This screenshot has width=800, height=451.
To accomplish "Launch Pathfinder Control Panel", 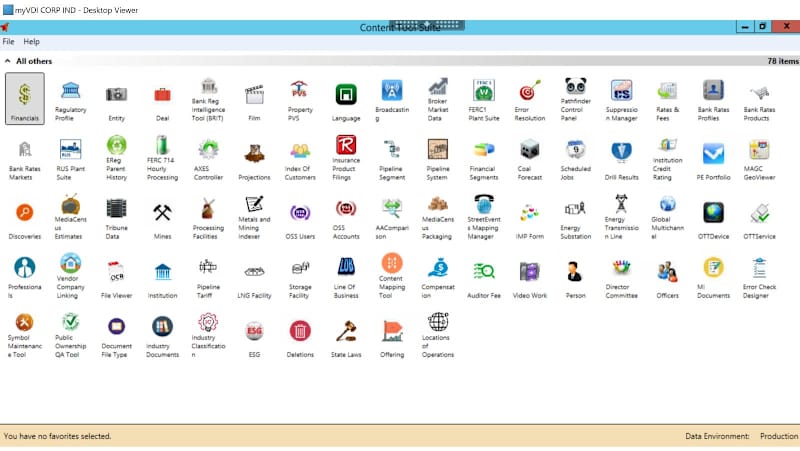I will [576, 99].
